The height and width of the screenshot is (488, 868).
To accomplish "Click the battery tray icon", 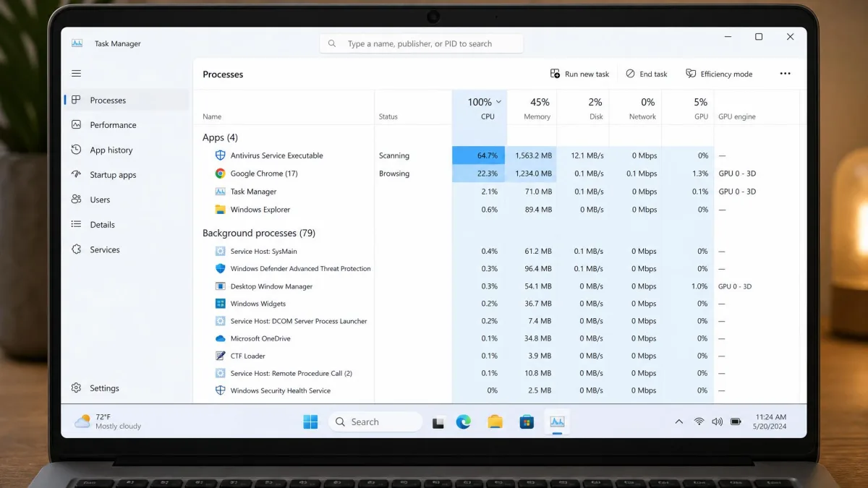I will (736, 421).
